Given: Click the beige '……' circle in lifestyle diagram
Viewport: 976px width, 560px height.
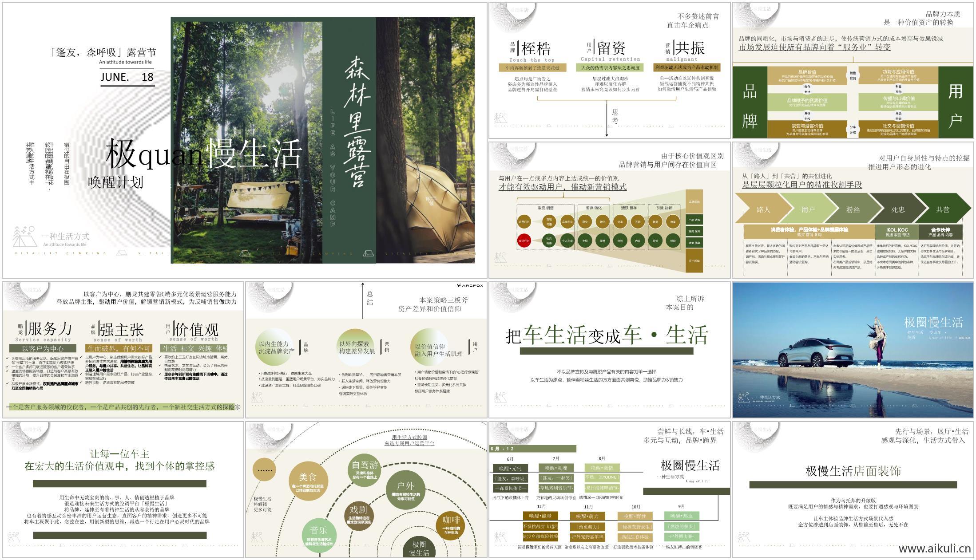Looking at the screenshot, I should pos(264,470).
